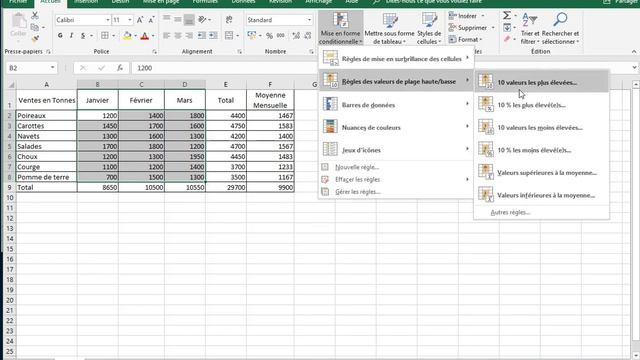Viewport: 640px width, 360px height.
Task: Choose Valeurs inférieures à la moyenne
Action: pyautogui.click(x=541, y=195)
